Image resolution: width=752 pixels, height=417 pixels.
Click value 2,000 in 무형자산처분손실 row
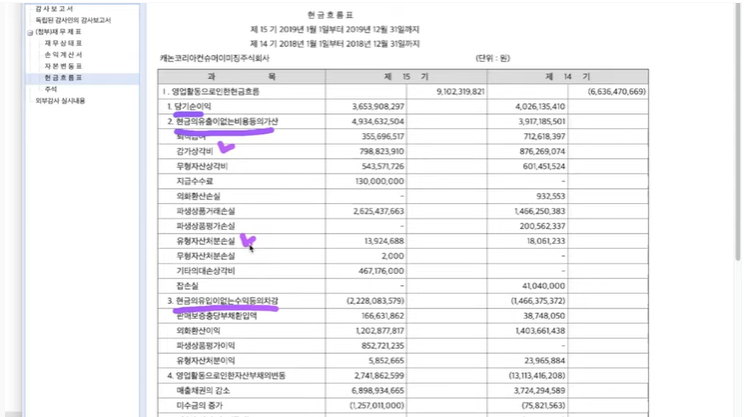pos(393,256)
